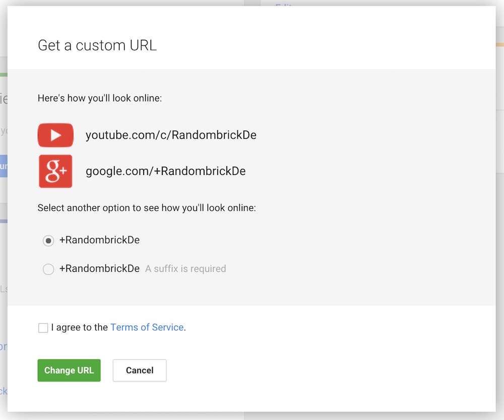Open the Terms of Service link
Image resolution: width=504 pixels, height=420 pixels.
147,327
